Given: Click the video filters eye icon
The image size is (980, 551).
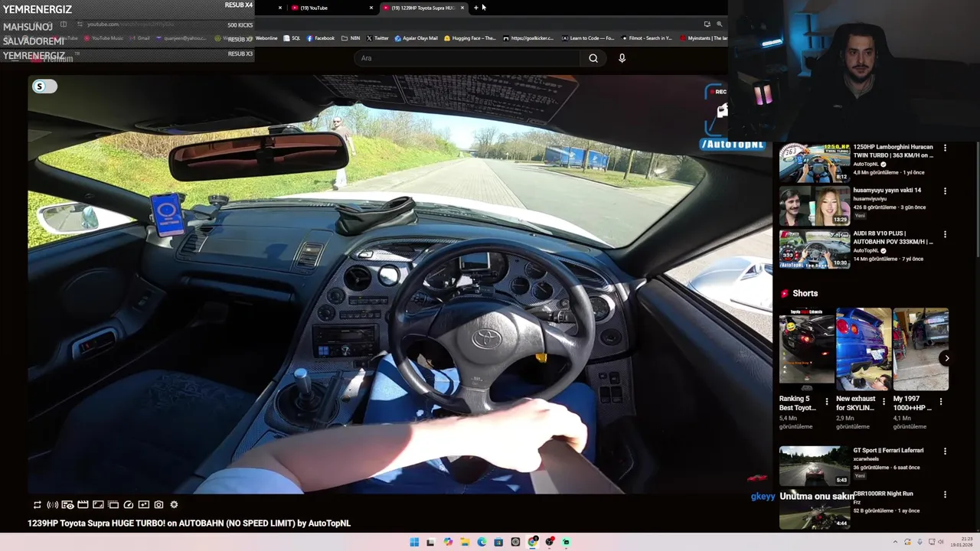Looking at the screenshot, I should coord(67,504).
